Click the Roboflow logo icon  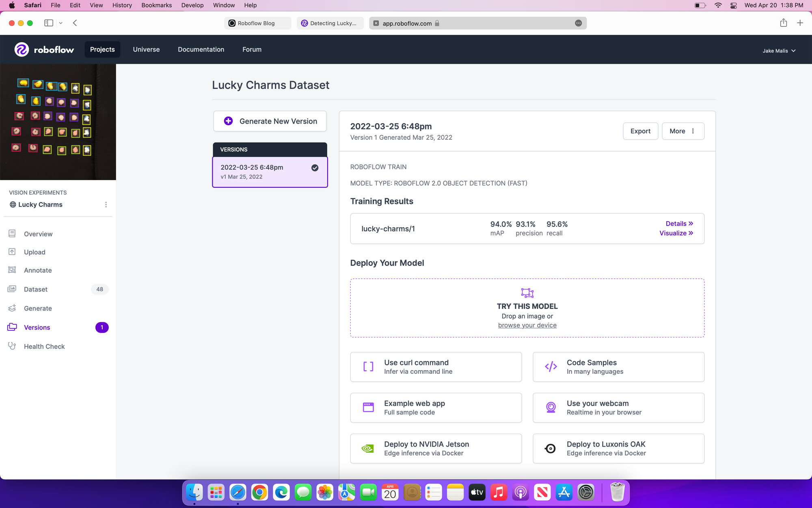22,49
